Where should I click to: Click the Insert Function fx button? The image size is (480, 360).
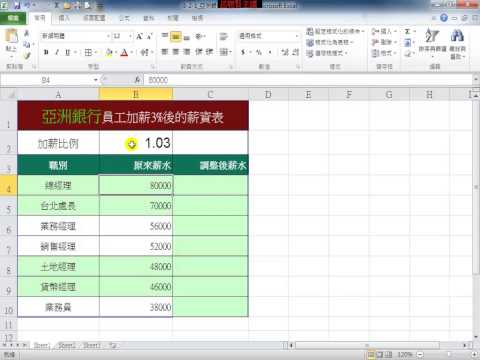[137, 80]
